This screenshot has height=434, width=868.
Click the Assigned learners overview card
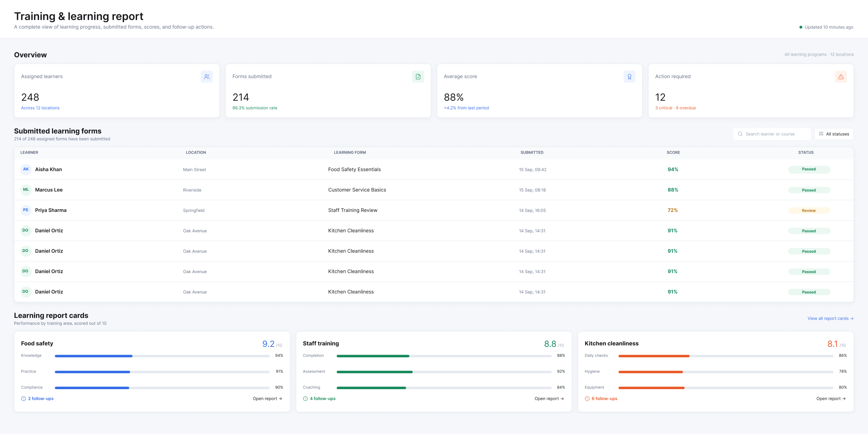pos(117,91)
